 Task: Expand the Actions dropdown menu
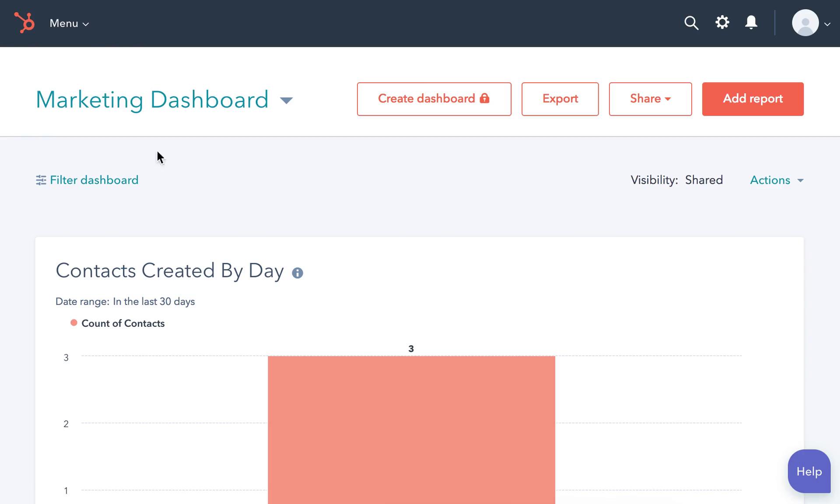[777, 179]
